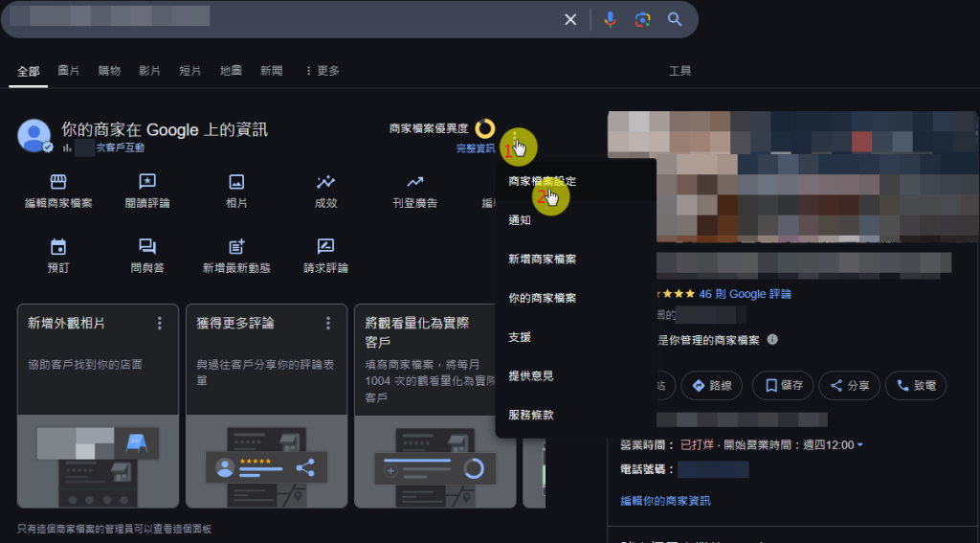Select 服務條款 from the menu

click(x=575, y=414)
